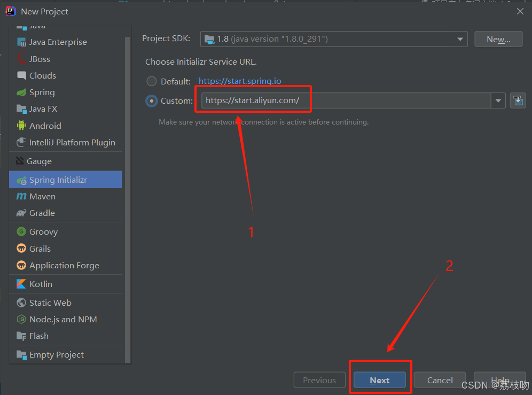
Task: Select the Default service URL radio button
Action: 151,81
